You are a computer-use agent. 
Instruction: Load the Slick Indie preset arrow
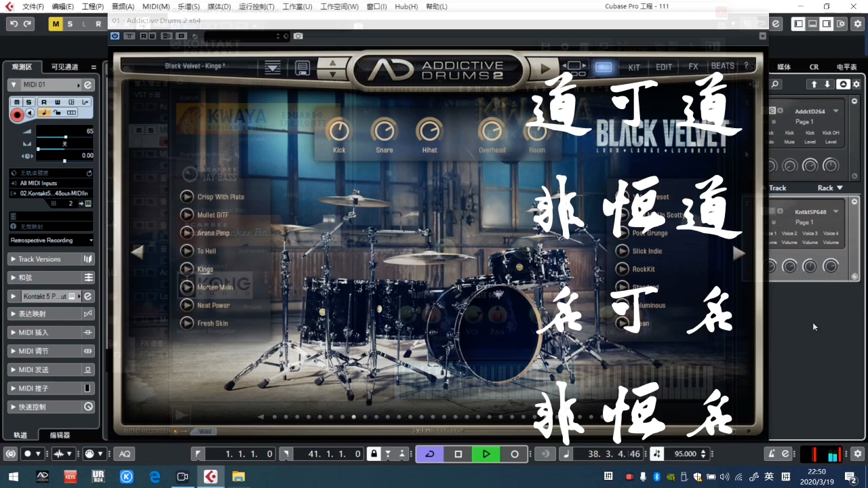pyautogui.click(x=622, y=251)
